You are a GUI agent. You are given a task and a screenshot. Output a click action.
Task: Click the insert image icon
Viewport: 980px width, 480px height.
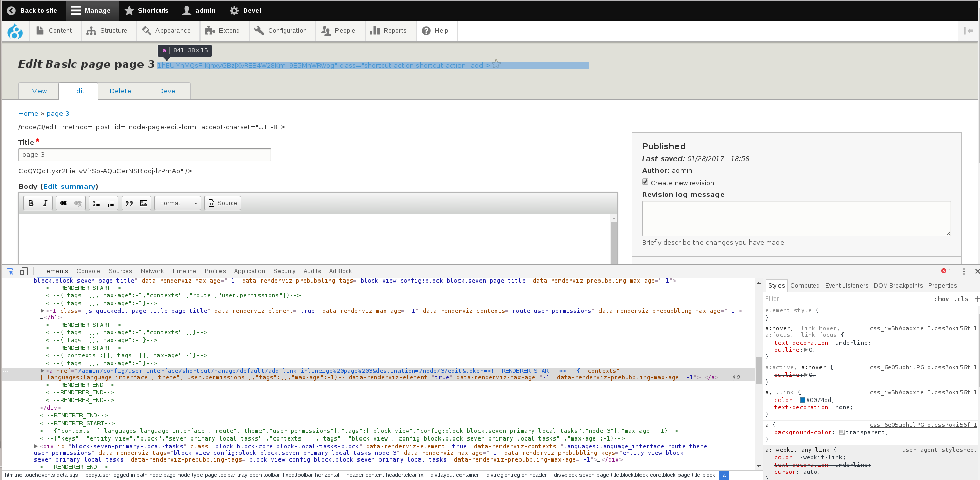coord(144,203)
